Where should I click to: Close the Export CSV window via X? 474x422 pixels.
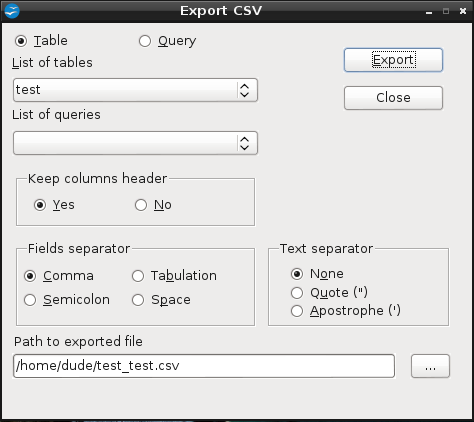(463, 11)
